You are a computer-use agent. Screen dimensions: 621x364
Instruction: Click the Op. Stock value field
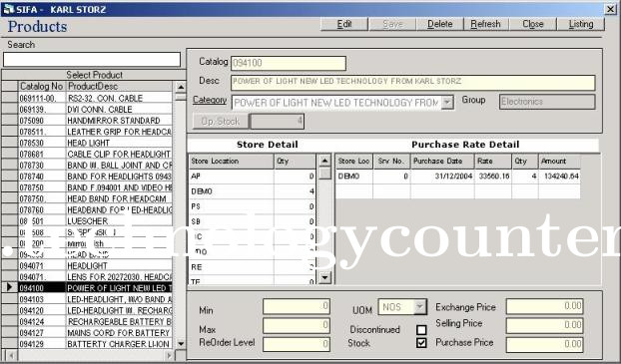278,121
